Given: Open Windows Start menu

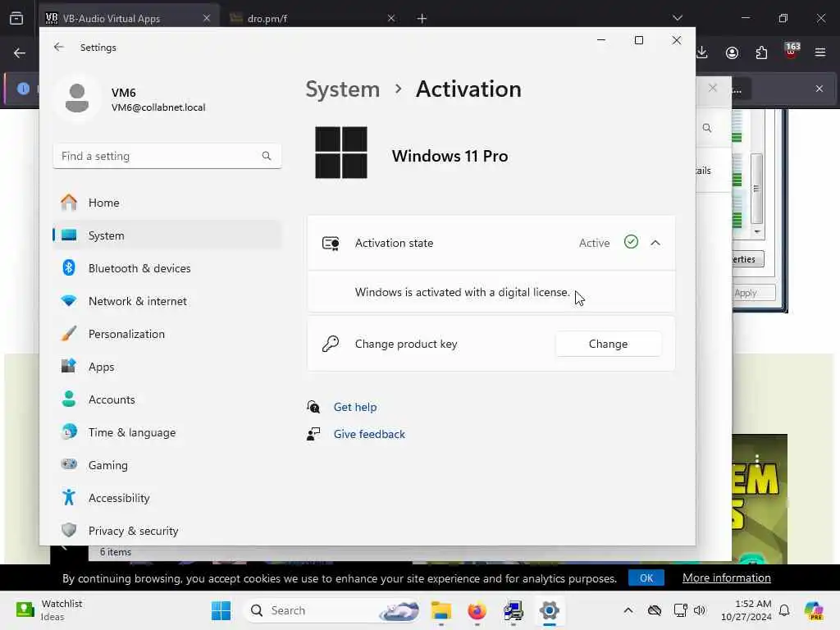Looking at the screenshot, I should [221, 610].
